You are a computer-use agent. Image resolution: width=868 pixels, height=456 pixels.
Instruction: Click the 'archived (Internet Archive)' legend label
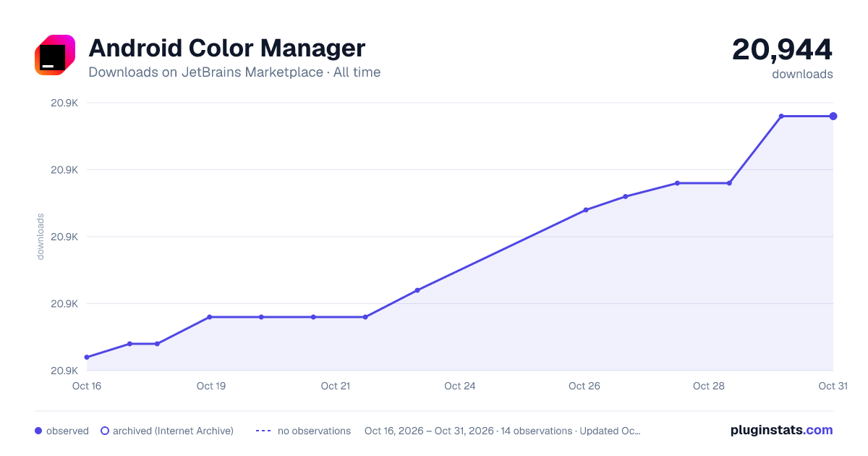174,431
